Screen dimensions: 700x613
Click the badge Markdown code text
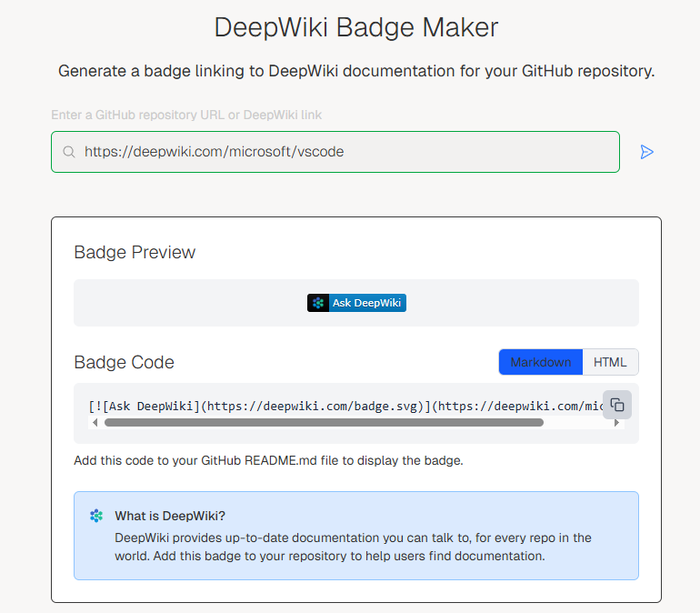(x=346, y=406)
